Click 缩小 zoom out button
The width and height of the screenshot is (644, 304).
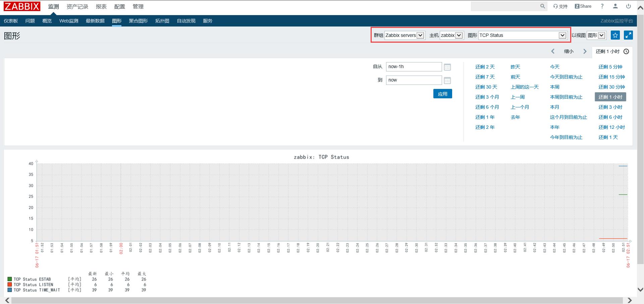tap(569, 51)
